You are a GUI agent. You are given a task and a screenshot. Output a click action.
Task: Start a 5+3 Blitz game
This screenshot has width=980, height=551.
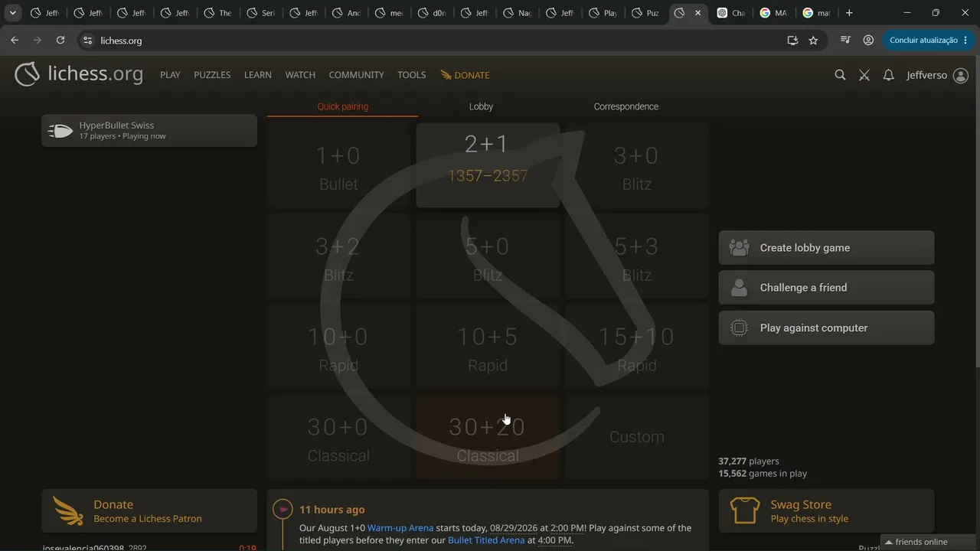[x=637, y=256]
